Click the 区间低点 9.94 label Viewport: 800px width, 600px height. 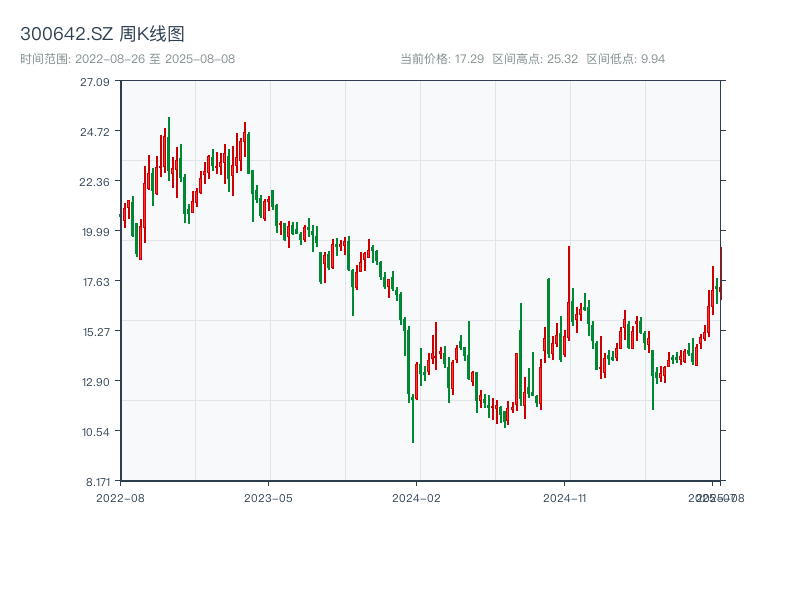click(x=625, y=59)
